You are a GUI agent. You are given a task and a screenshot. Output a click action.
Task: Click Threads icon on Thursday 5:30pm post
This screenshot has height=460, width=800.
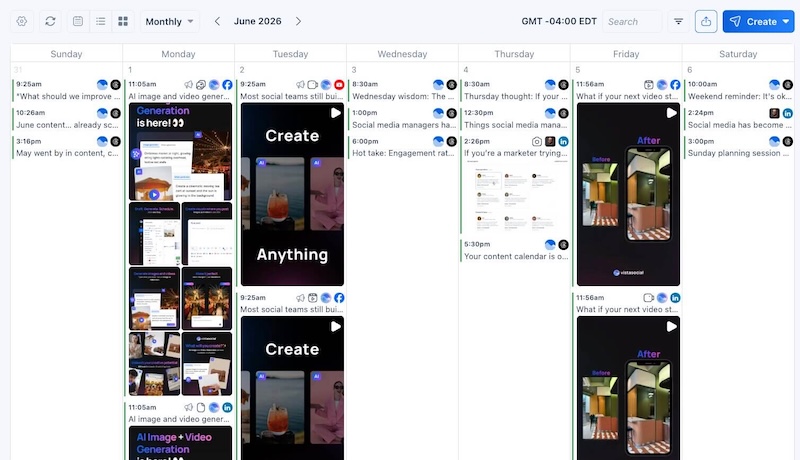tap(563, 245)
